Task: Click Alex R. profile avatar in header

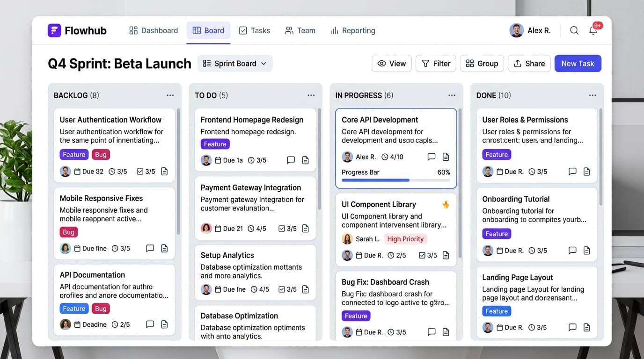Action: pyautogui.click(x=516, y=30)
